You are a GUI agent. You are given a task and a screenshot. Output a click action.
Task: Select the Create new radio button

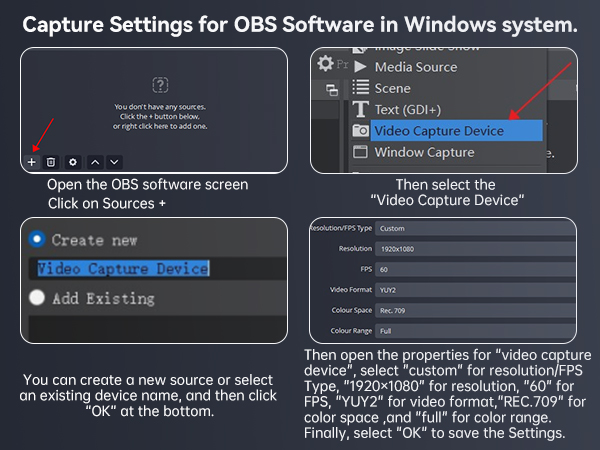[x=38, y=240]
